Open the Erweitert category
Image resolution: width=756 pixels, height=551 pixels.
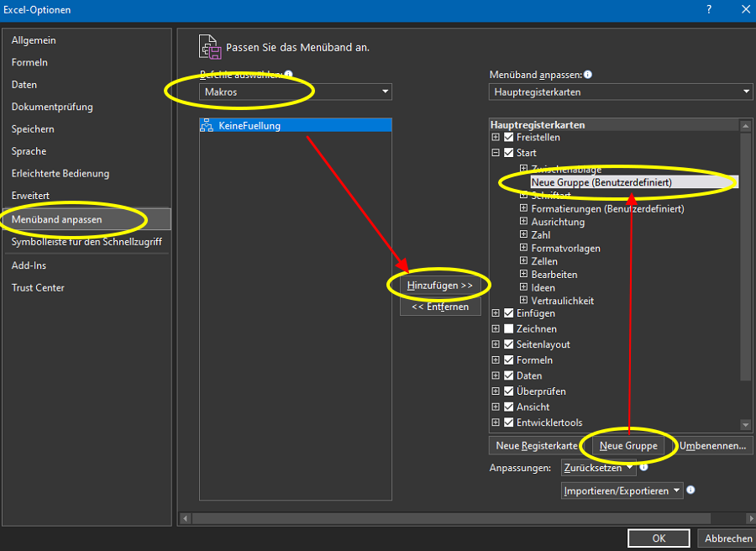tap(87, 195)
